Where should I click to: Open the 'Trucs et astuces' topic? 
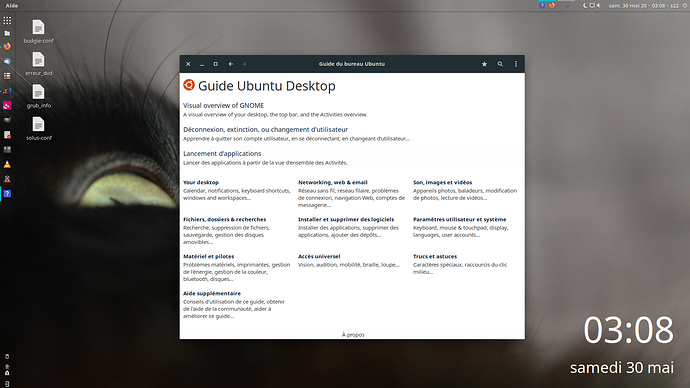click(435, 256)
